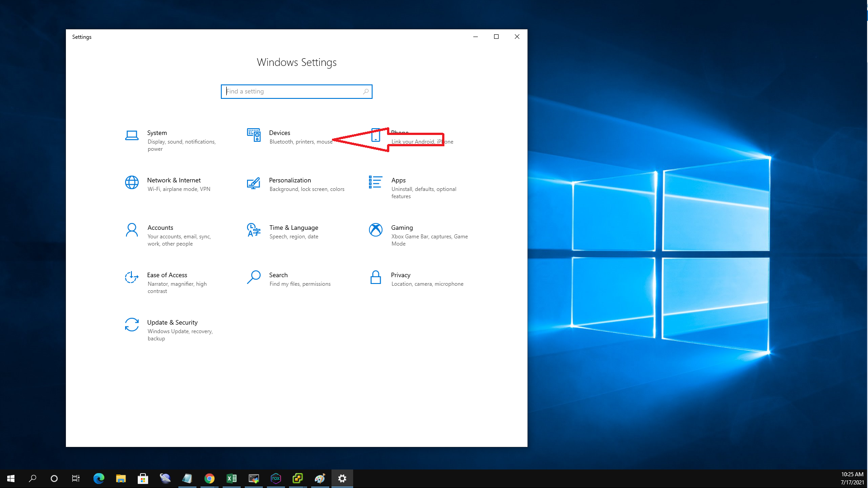The height and width of the screenshot is (488, 868).
Task: Click the Personalization paintbrush icon
Action: click(253, 183)
